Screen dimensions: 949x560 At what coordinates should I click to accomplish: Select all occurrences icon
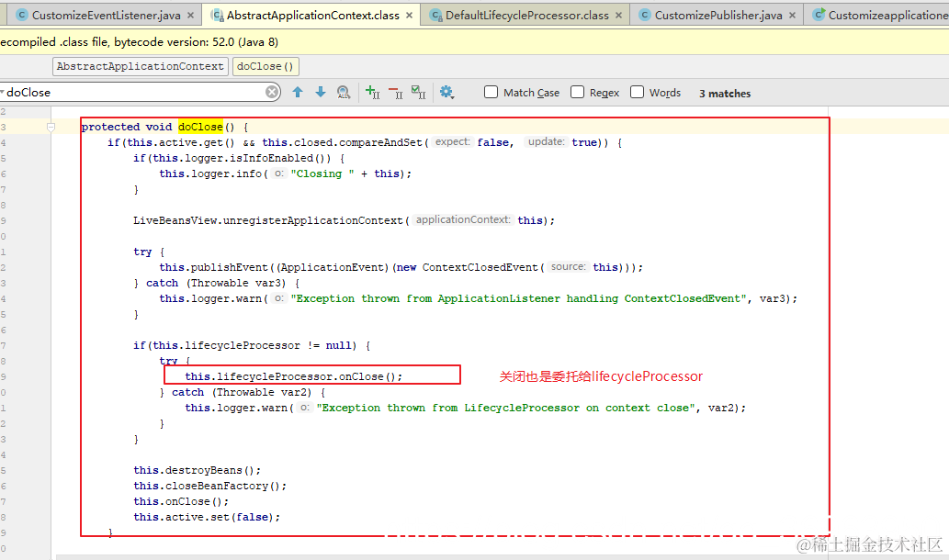pos(418,92)
